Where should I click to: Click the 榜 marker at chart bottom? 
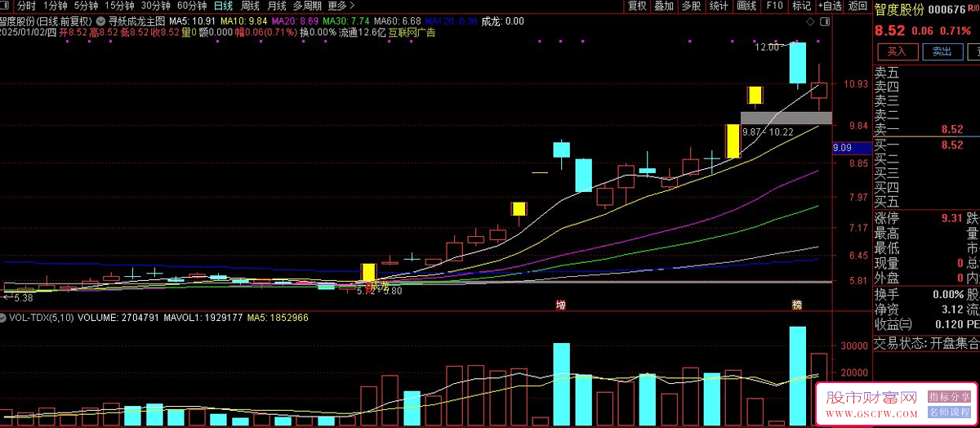(796, 305)
